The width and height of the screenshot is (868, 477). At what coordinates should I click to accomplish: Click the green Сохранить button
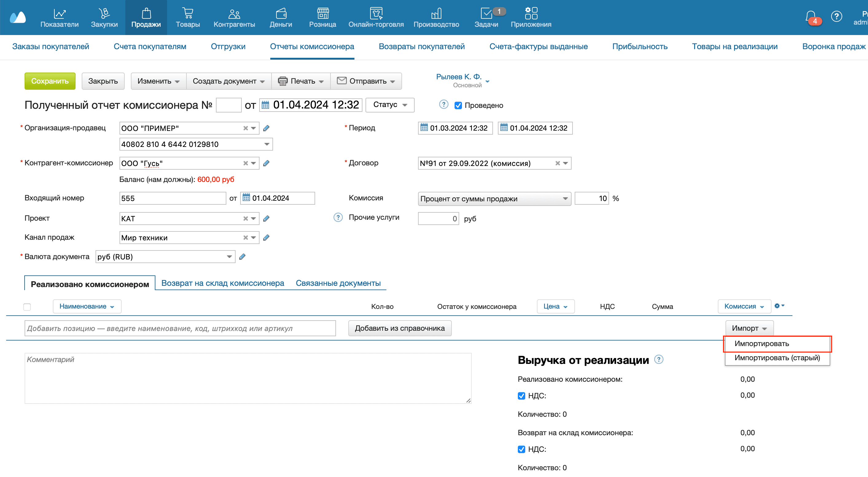[50, 81]
